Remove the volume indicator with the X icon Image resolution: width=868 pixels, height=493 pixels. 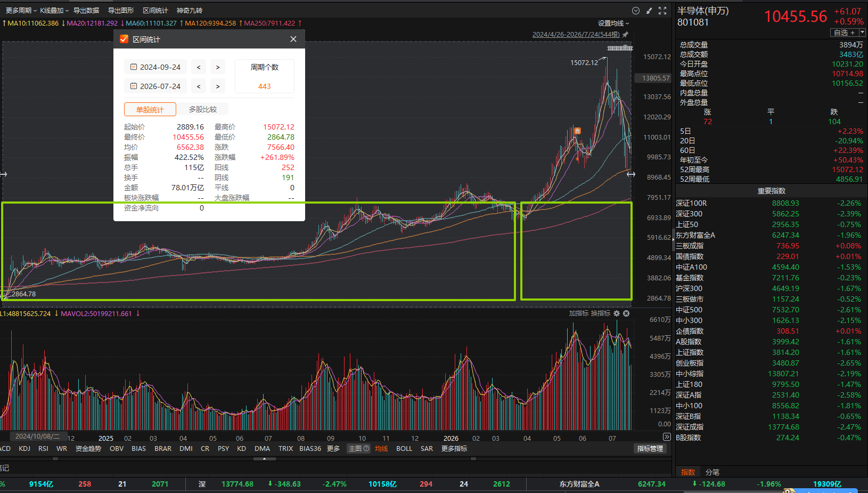click(626, 313)
